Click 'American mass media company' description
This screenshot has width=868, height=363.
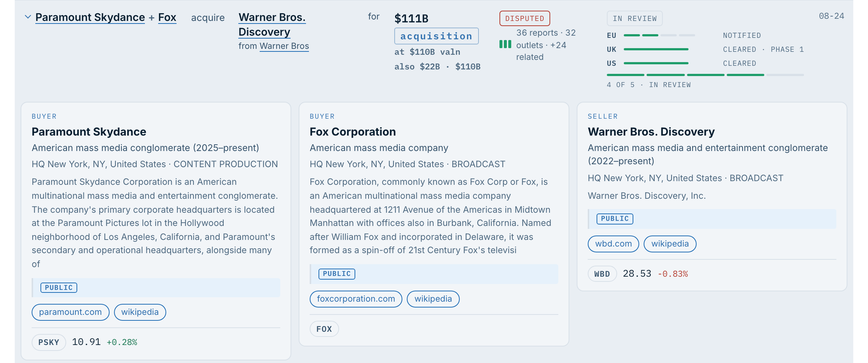pyautogui.click(x=379, y=148)
